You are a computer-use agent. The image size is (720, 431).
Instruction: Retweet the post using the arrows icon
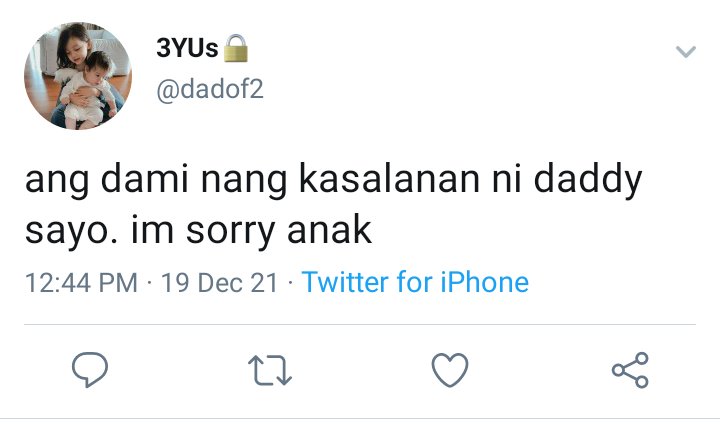(x=270, y=370)
